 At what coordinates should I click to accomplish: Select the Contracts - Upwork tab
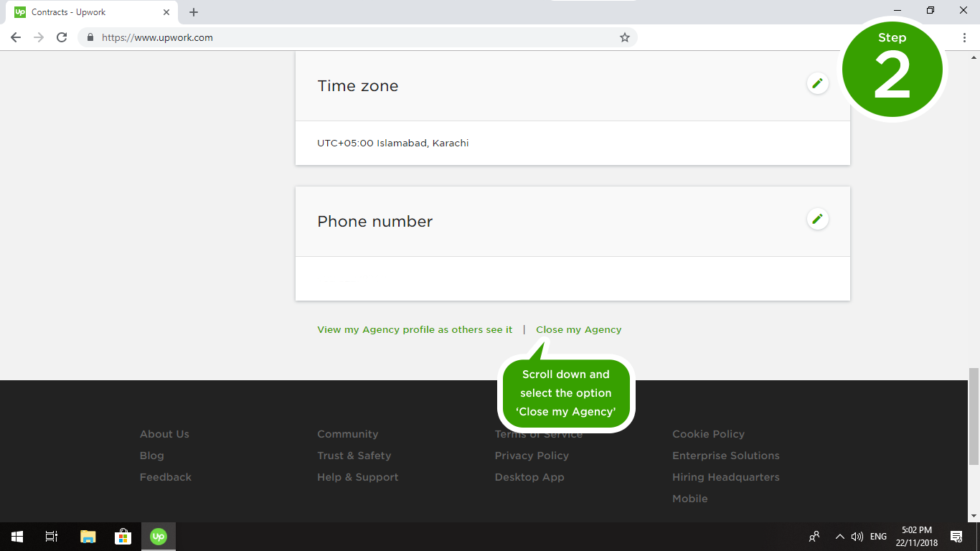click(90, 12)
